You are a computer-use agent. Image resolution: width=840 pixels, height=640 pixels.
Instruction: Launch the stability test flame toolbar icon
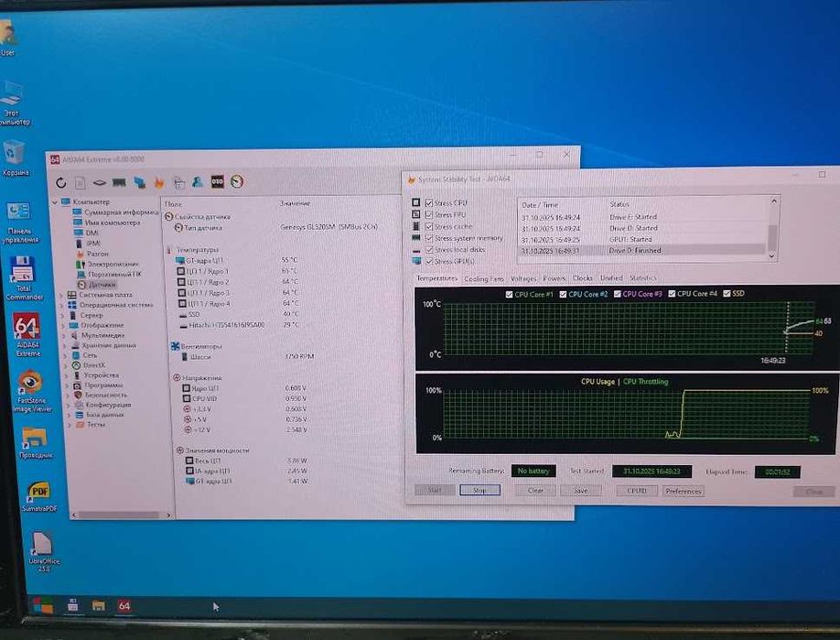pyautogui.click(x=159, y=183)
